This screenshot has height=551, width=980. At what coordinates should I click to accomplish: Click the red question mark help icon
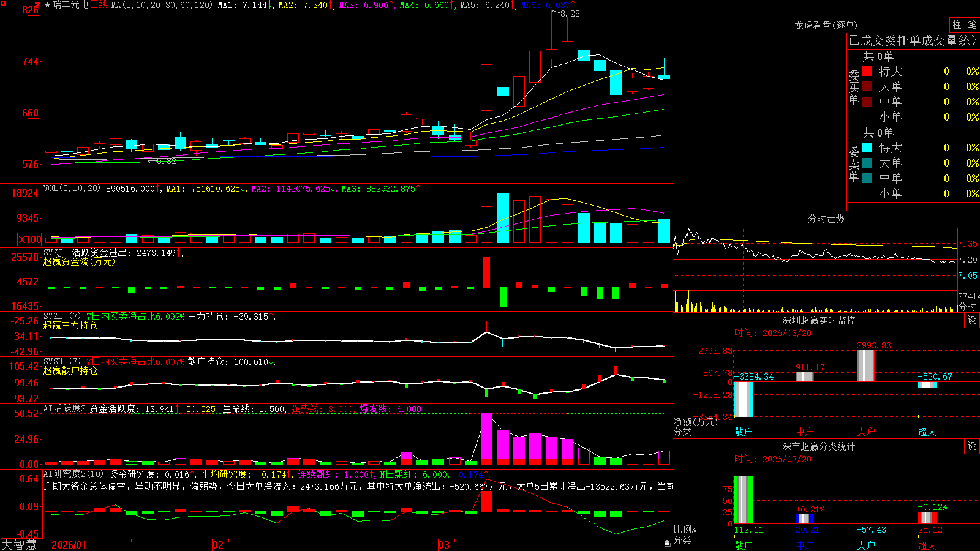(37, 5)
